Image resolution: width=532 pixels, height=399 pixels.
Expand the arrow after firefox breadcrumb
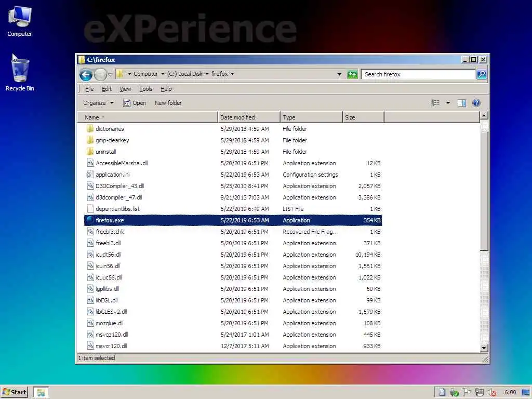tap(232, 74)
